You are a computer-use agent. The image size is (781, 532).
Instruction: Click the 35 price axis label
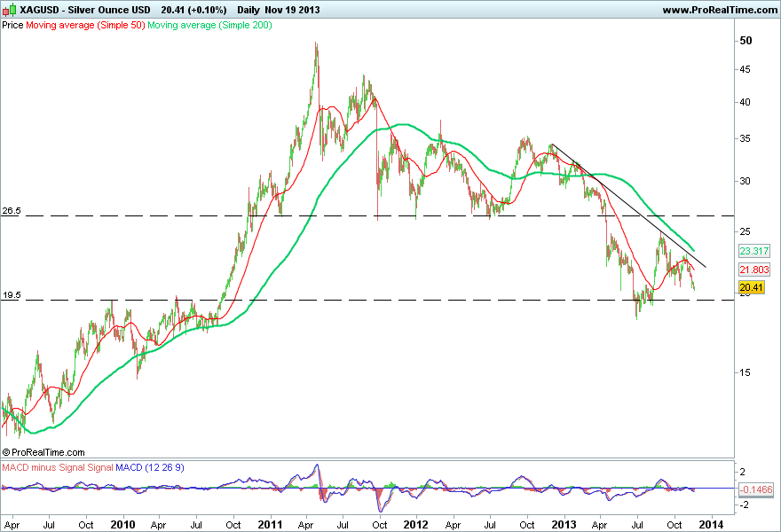[x=745, y=138]
